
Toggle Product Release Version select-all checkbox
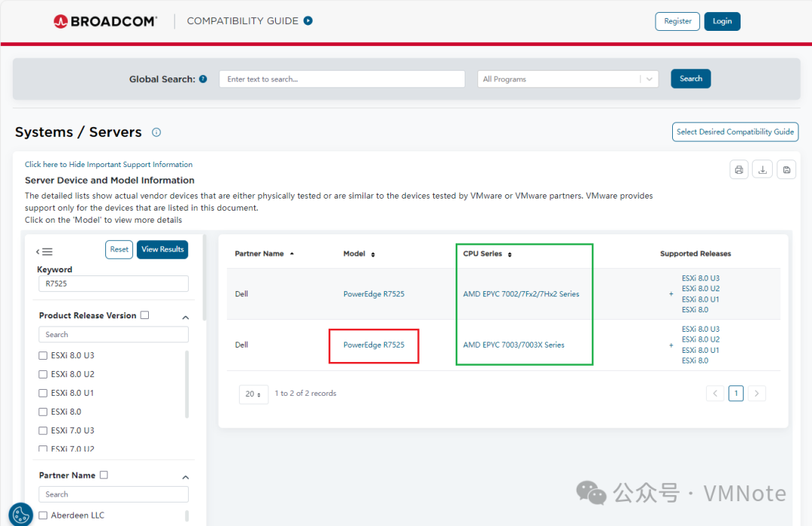pos(145,315)
